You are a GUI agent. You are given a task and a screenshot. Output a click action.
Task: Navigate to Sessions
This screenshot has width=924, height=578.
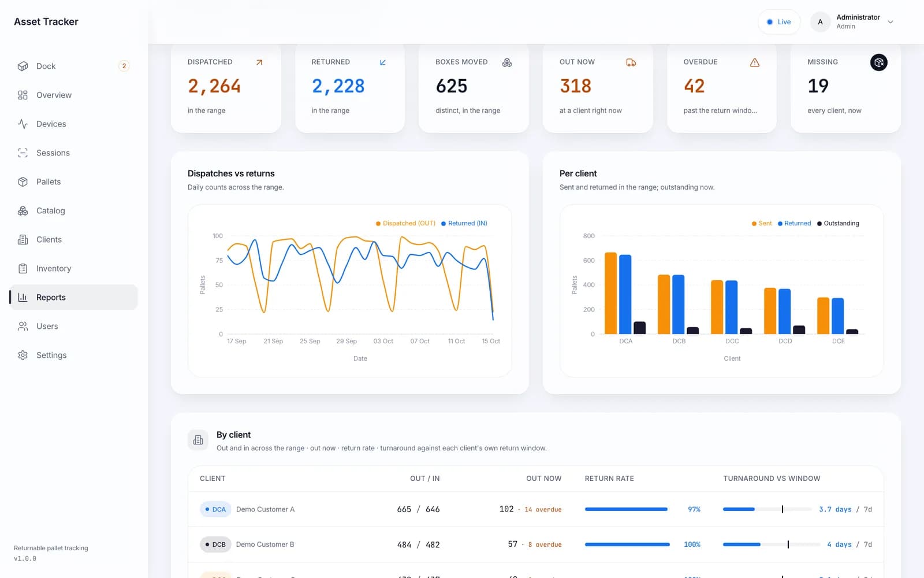click(73, 153)
